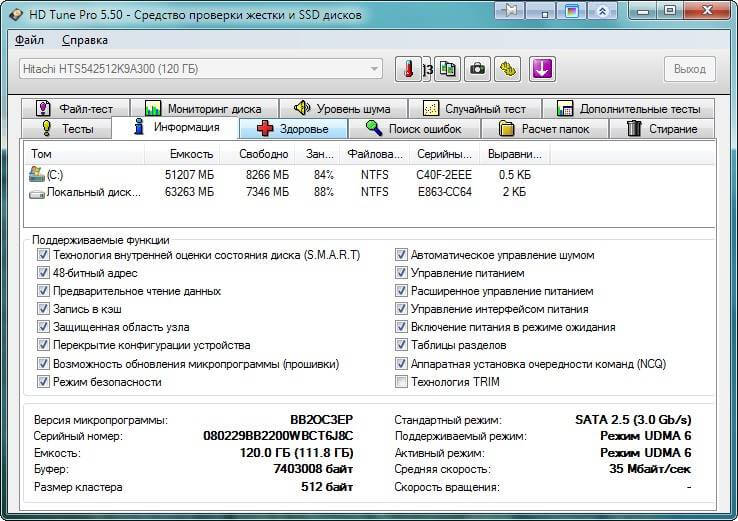The height and width of the screenshot is (521, 738).
Task: Toggle the Управление питанием checkbox
Action: [x=402, y=273]
